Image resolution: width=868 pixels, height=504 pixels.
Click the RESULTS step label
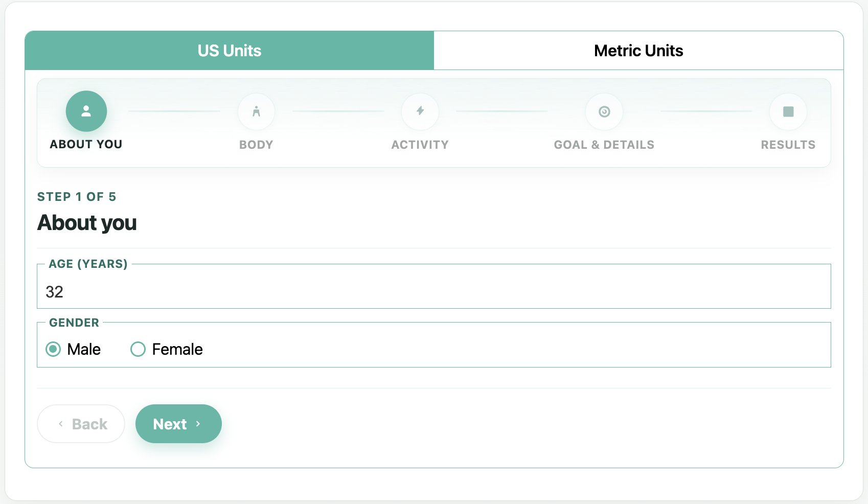pyautogui.click(x=788, y=145)
